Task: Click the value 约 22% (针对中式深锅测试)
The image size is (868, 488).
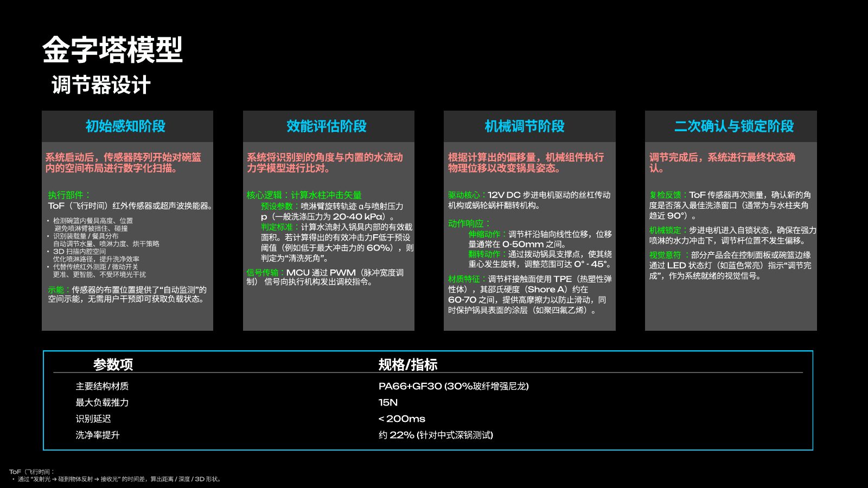Action: coord(436,435)
